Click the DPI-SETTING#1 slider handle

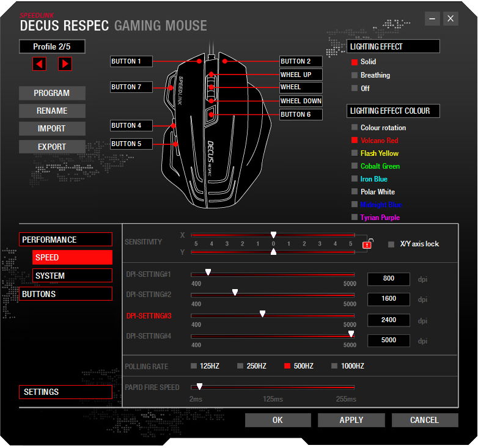pos(208,272)
